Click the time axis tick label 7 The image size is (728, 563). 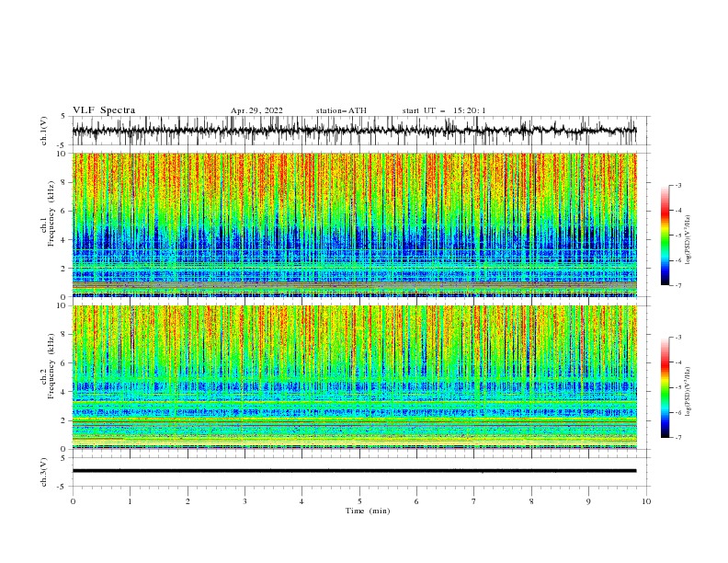[474, 501]
